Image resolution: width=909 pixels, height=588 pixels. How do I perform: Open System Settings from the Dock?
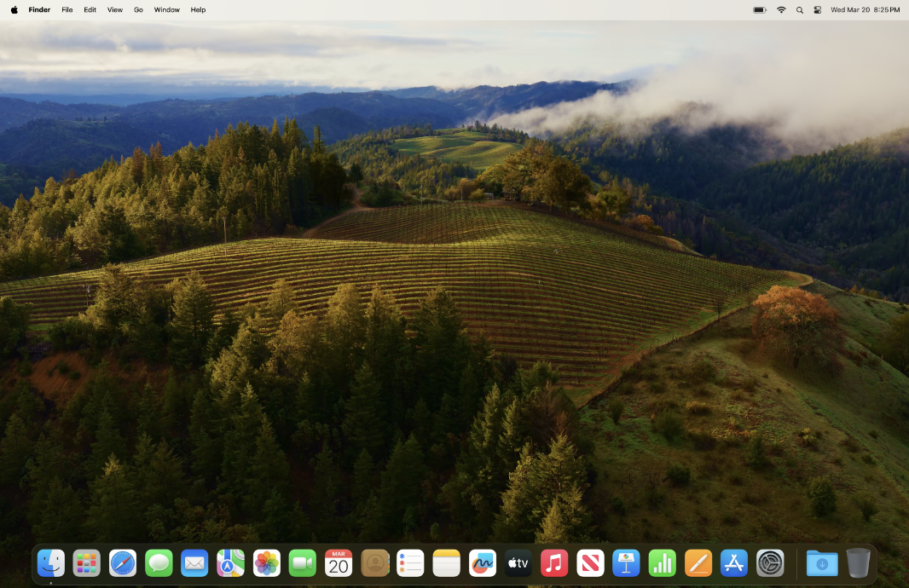pyautogui.click(x=769, y=562)
